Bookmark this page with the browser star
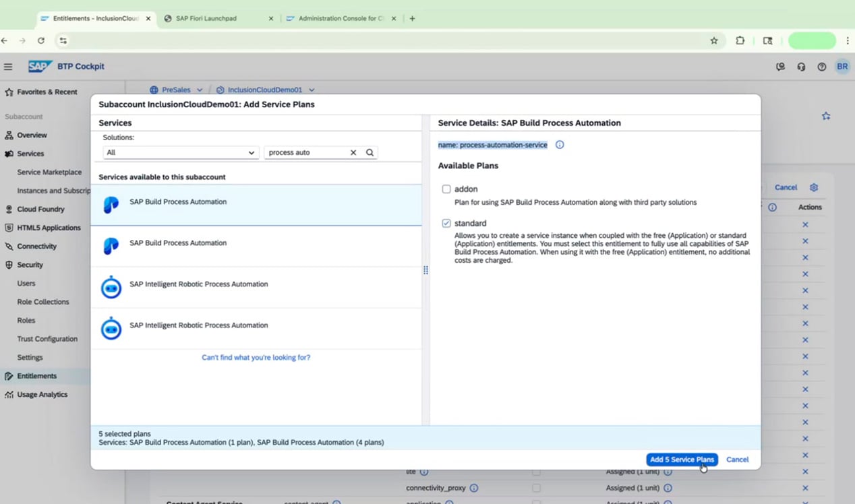 click(x=714, y=40)
